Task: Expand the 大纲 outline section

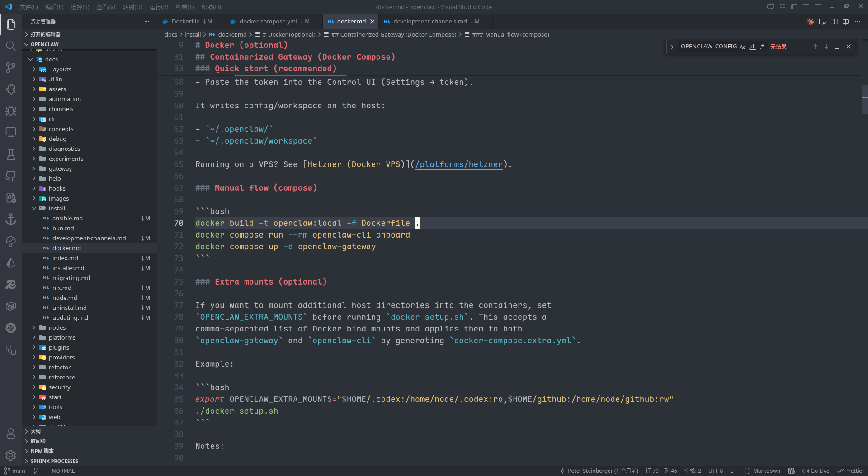Action: point(90,431)
